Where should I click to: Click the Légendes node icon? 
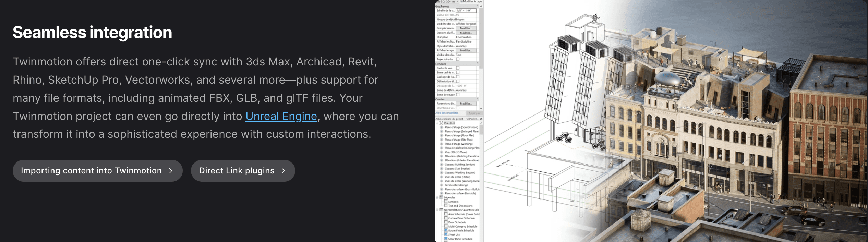pyautogui.click(x=442, y=197)
